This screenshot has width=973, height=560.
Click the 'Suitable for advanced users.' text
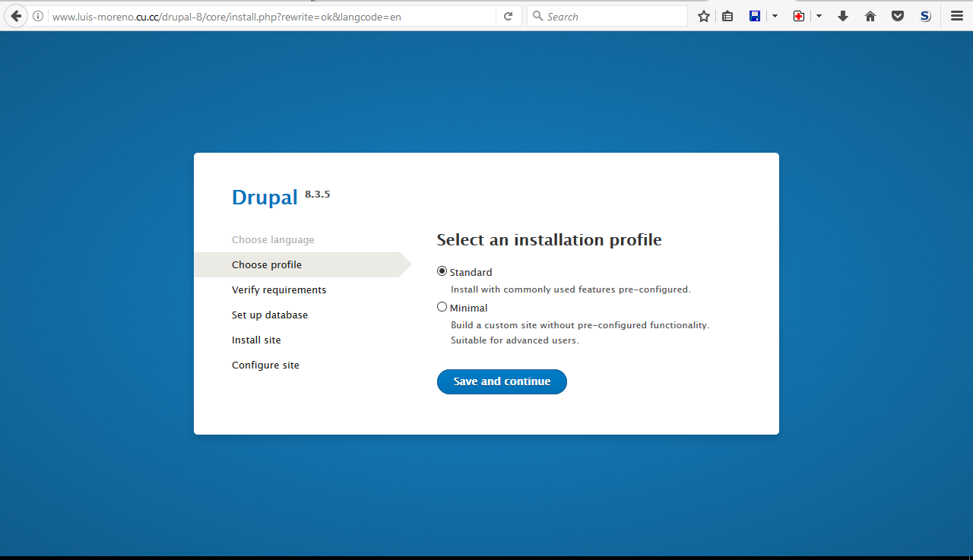[515, 340]
